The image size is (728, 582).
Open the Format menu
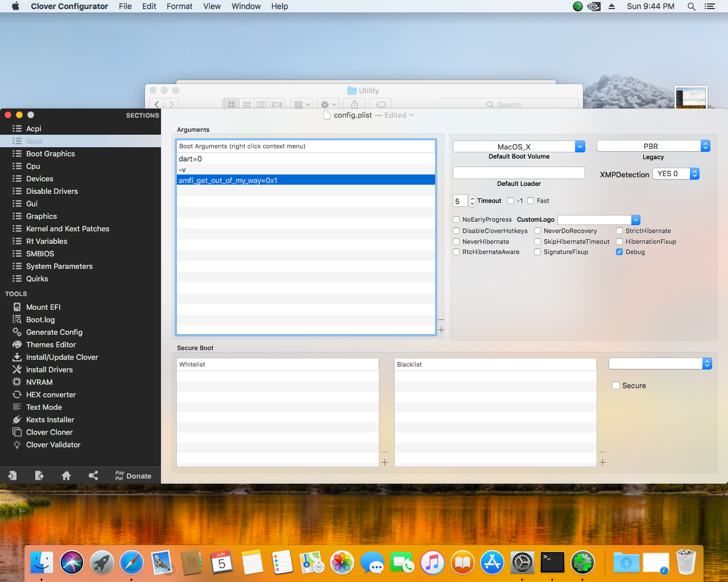pyautogui.click(x=179, y=6)
